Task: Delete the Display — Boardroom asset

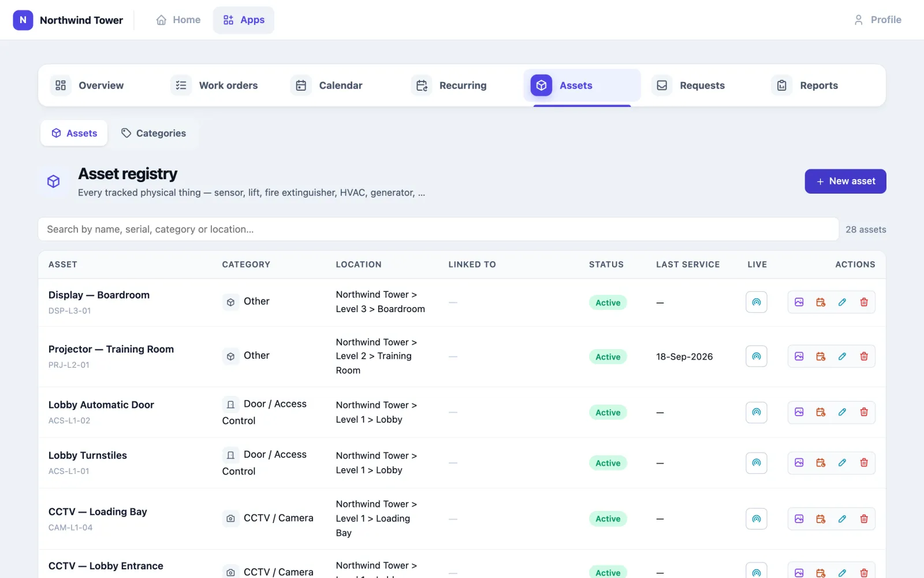Action: [x=864, y=302]
